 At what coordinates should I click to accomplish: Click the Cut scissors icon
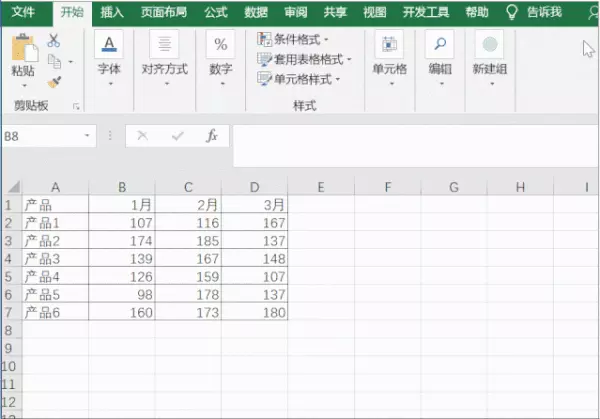click(54, 40)
